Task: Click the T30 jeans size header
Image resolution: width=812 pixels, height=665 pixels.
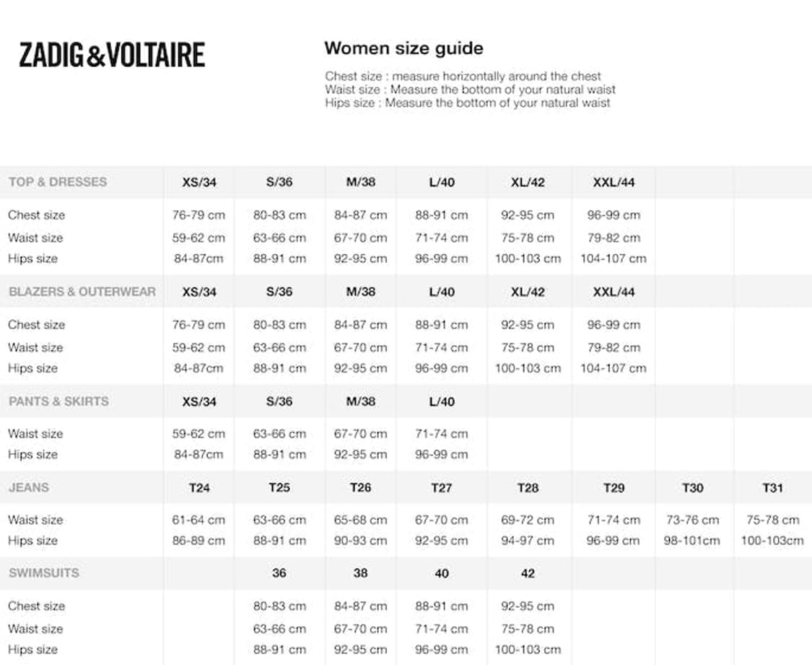Action: click(x=692, y=488)
